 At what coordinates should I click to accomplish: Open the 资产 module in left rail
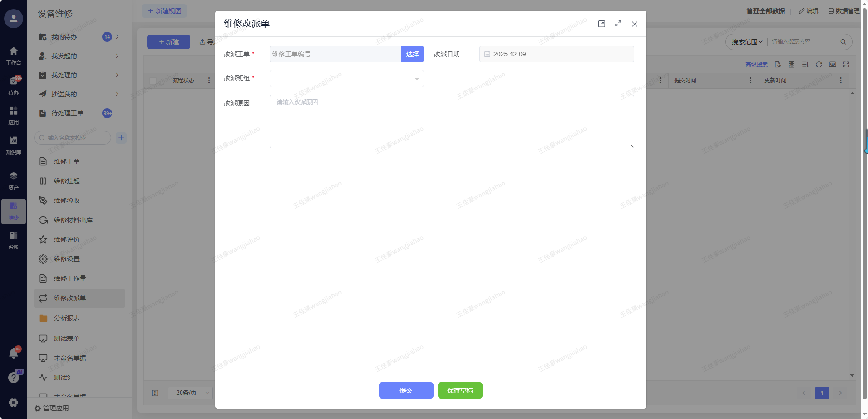[x=14, y=180]
